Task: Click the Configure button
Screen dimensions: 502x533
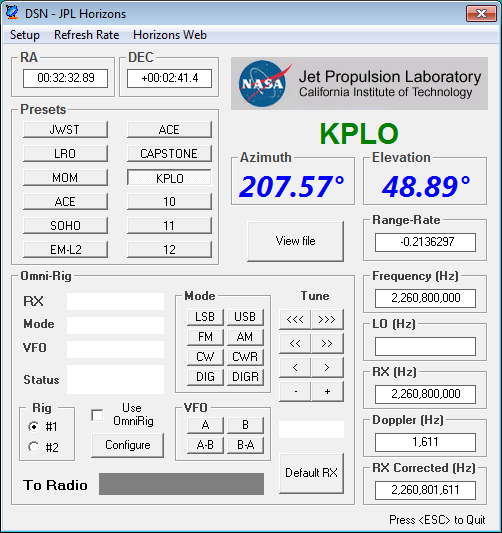Action: [127, 445]
